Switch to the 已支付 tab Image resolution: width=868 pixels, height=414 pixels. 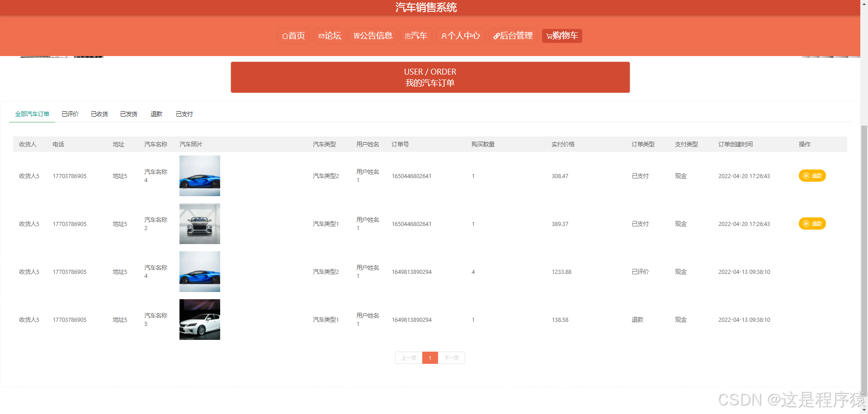click(184, 114)
